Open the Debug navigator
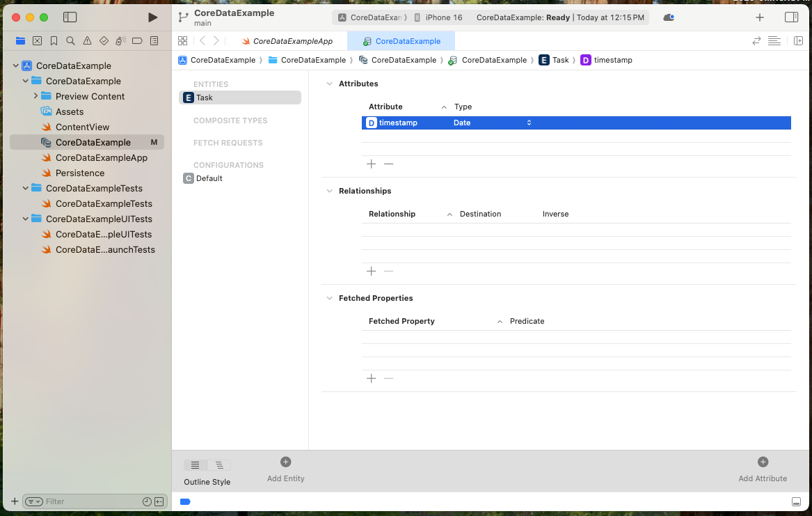The image size is (812, 516). point(120,41)
